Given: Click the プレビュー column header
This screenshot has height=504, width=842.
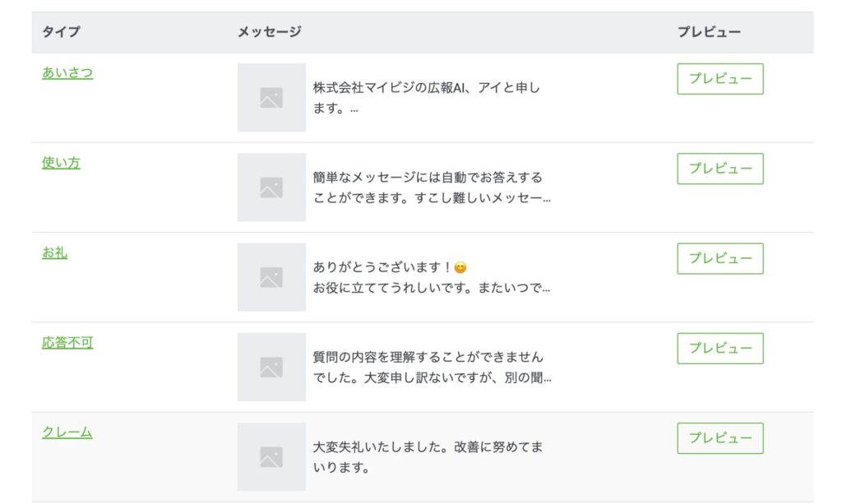Looking at the screenshot, I should point(709,32).
